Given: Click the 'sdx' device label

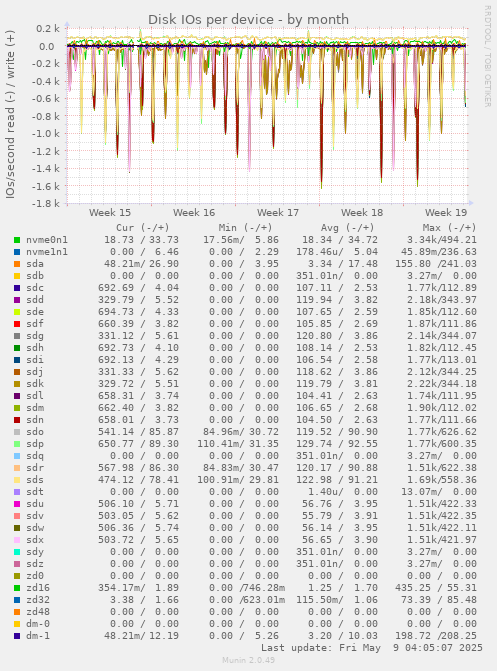Looking at the screenshot, I should (x=35, y=540).
